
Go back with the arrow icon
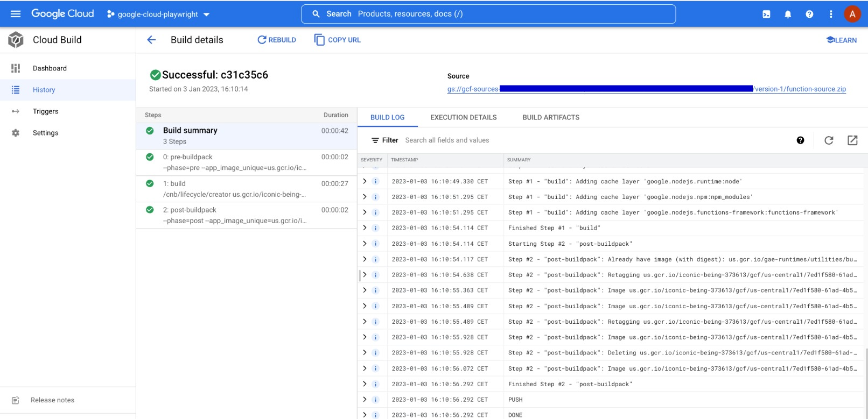point(151,40)
